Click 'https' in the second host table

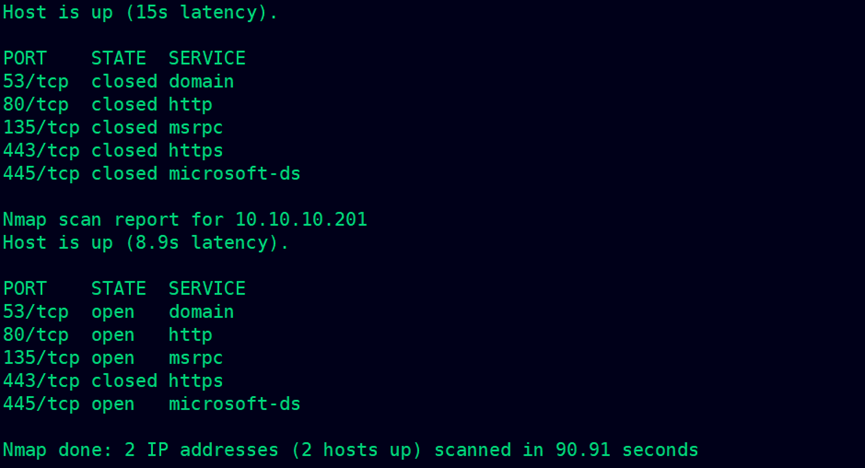196,381
